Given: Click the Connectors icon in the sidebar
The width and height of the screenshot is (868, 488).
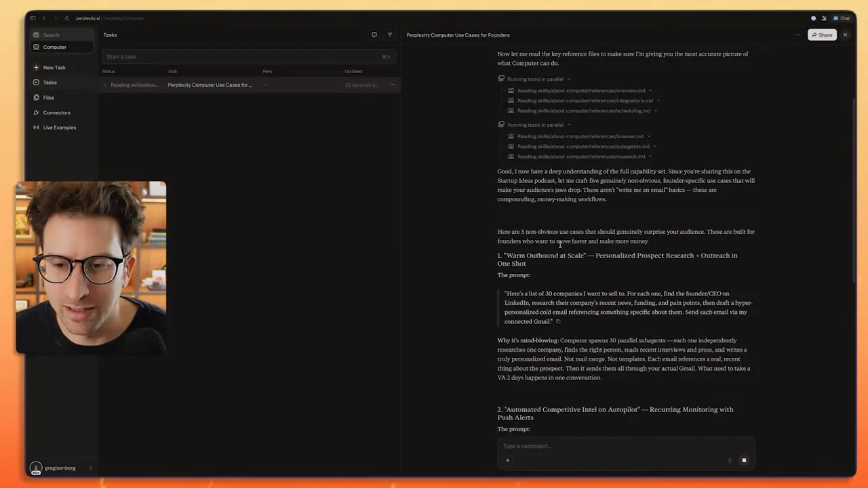Looking at the screenshot, I should 36,113.
